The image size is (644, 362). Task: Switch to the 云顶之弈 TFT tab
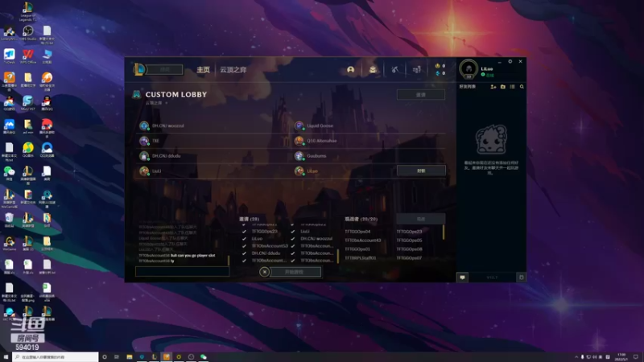pyautogui.click(x=233, y=70)
